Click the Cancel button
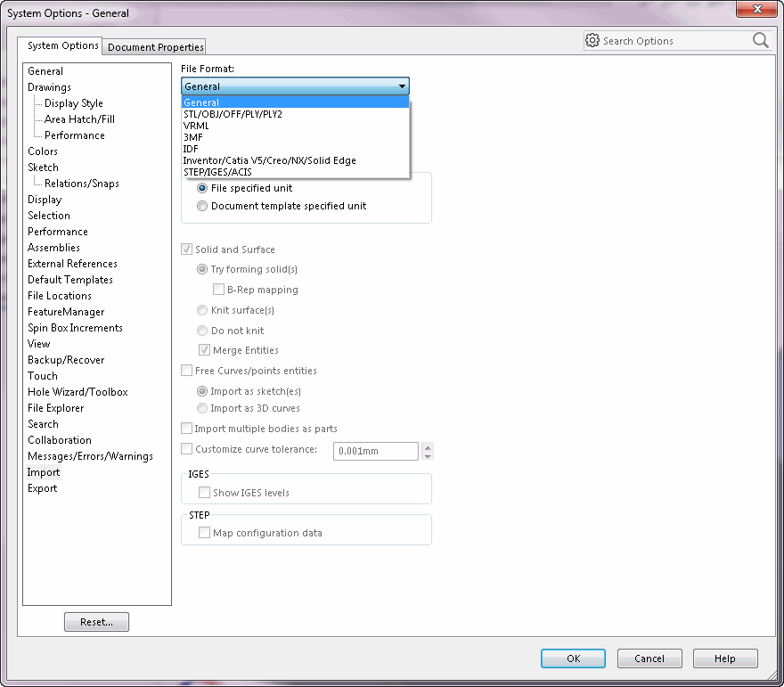 [x=649, y=658]
